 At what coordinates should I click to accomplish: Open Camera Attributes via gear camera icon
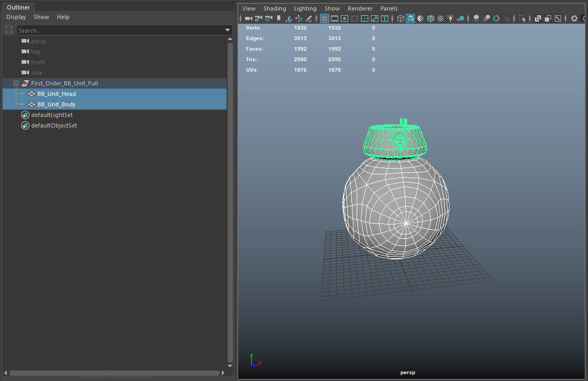coord(269,18)
